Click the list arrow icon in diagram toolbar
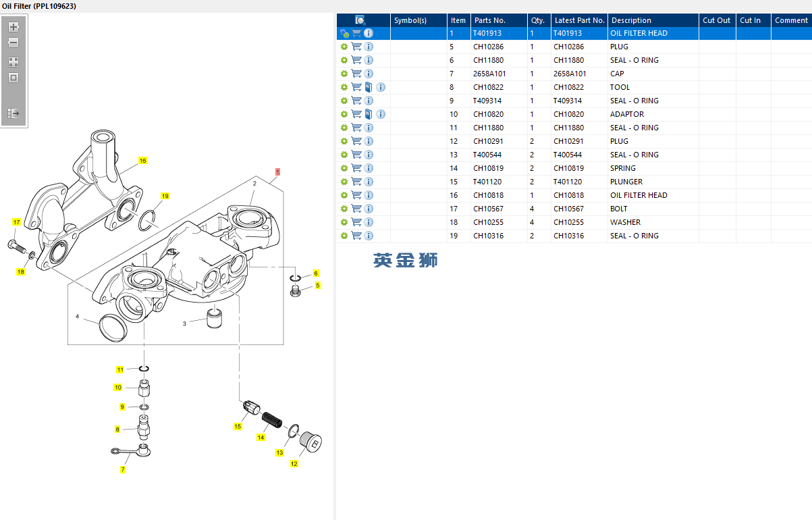Screen dimensions: 812x520 click(13, 113)
